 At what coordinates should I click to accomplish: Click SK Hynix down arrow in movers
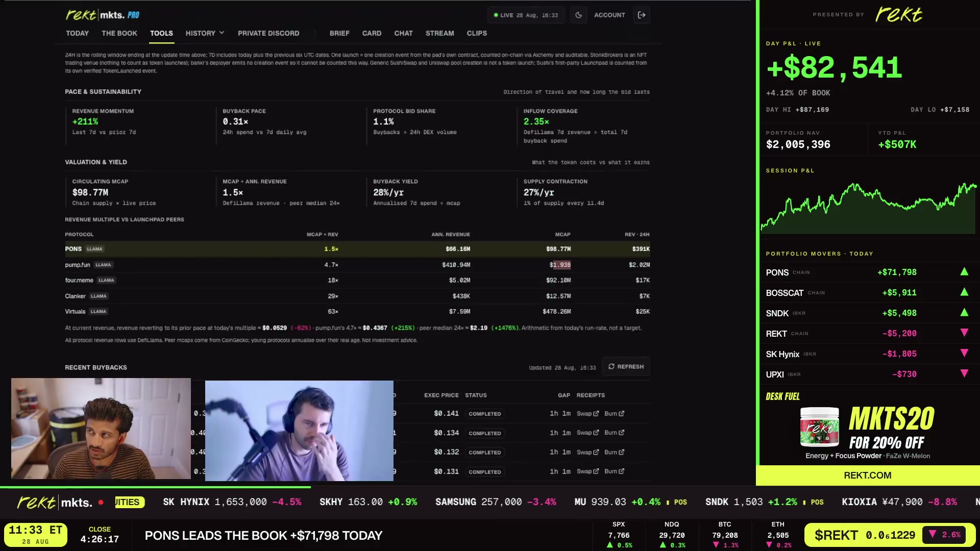[964, 354]
